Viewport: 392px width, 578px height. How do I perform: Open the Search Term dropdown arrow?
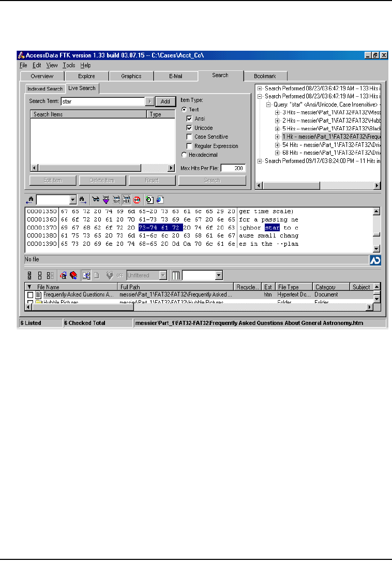coord(149,101)
